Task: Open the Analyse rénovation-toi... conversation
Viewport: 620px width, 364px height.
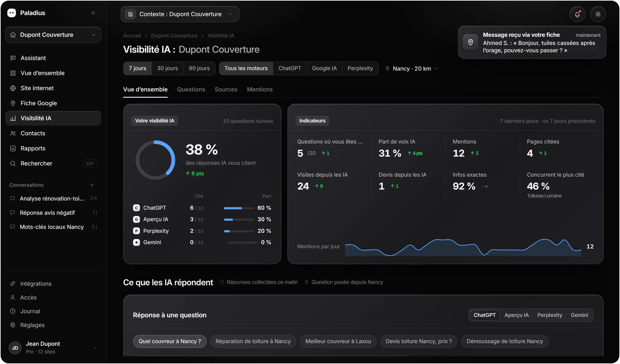Action: pyautogui.click(x=53, y=199)
